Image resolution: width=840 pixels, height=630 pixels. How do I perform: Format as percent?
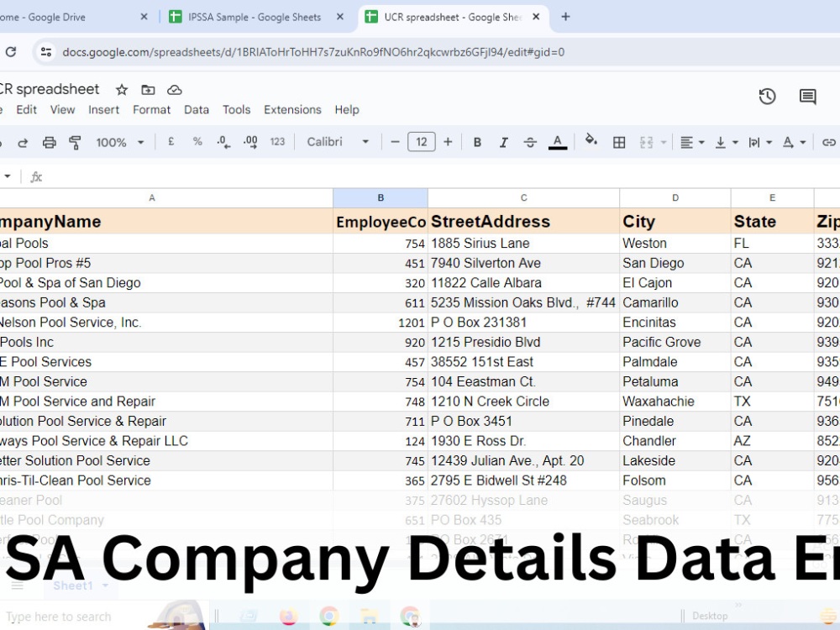pos(197,142)
